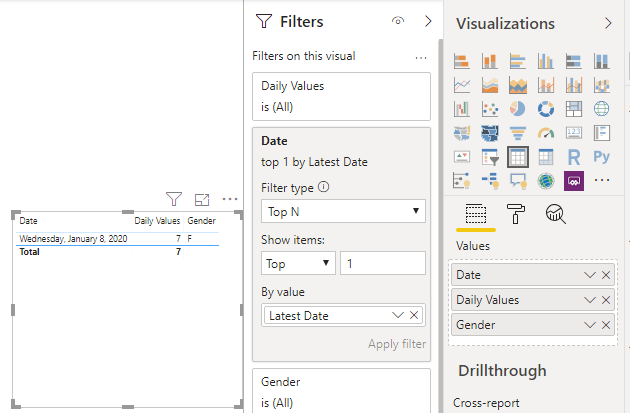Open the Filter type Top N dropdown
The width and height of the screenshot is (630, 413).
click(x=343, y=211)
